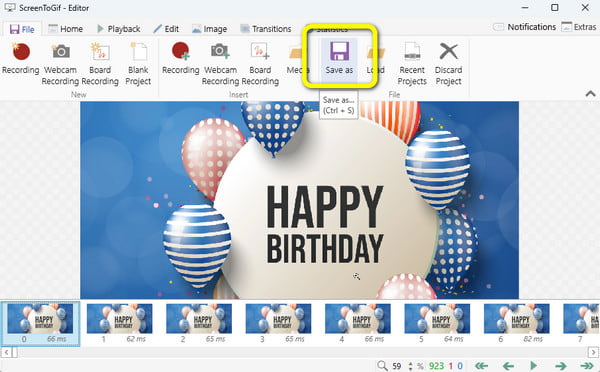Screen dimensions: 600x372
Task: Select frame 0 thumbnail
Action: [40, 324]
